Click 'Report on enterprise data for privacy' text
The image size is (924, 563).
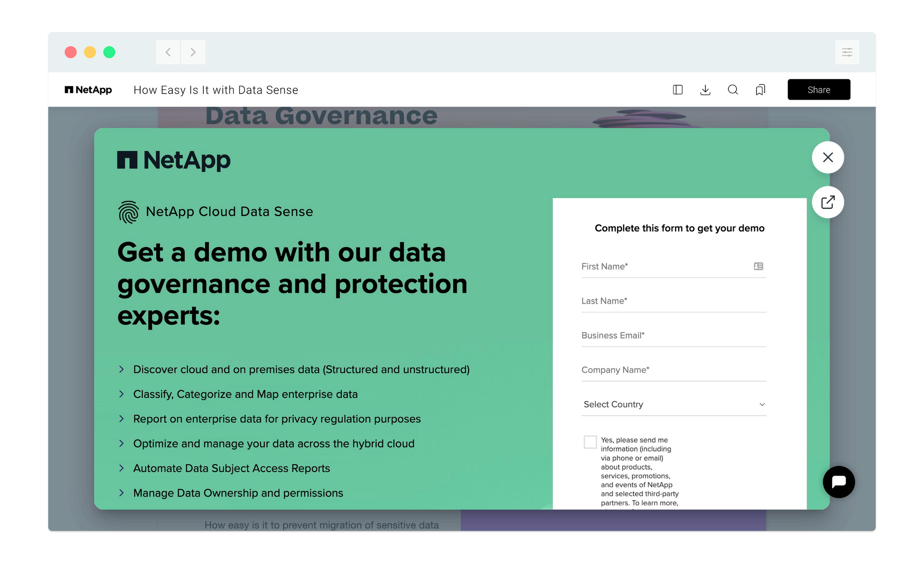tap(277, 419)
